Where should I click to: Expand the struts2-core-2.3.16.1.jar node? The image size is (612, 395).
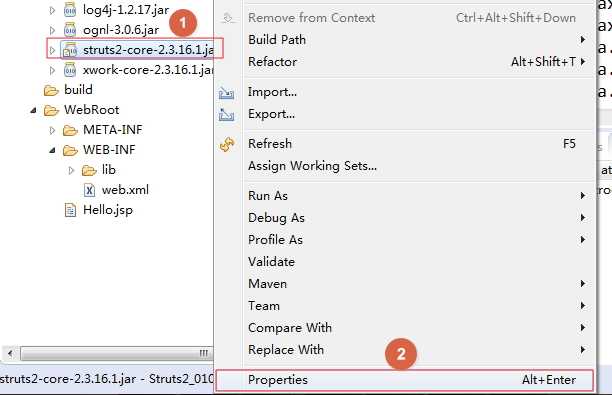[x=52, y=50]
